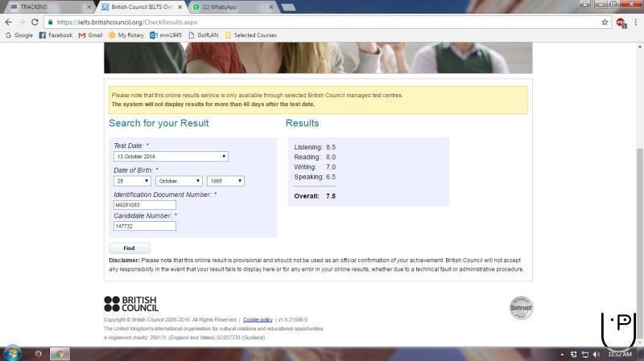
Task: Close the WhatsApp tab
Action: coord(271,7)
